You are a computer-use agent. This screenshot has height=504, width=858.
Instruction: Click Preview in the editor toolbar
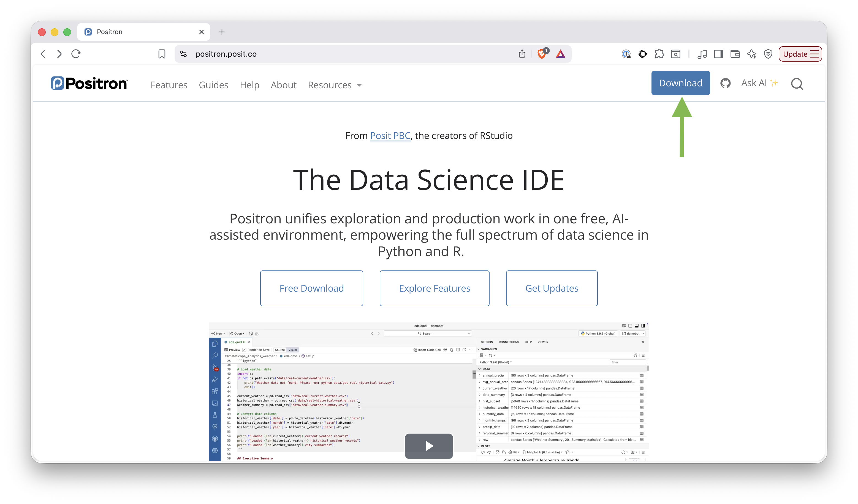point(232,350)
